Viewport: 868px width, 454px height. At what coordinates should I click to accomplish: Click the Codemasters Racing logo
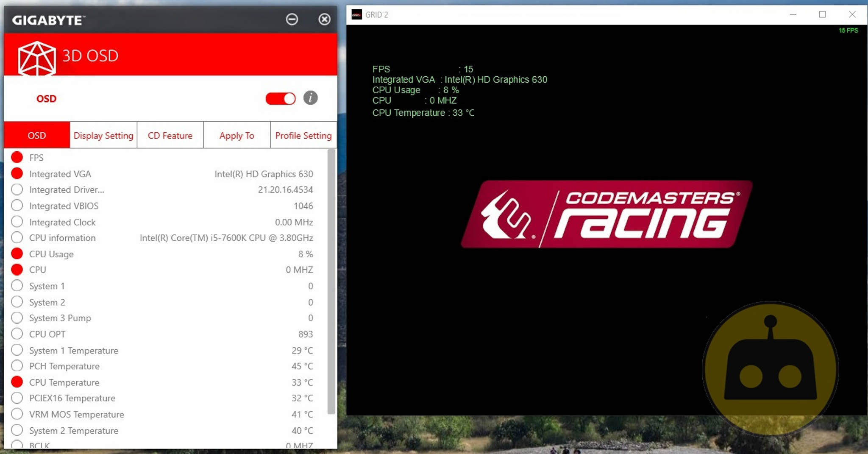tap(606, 214)
